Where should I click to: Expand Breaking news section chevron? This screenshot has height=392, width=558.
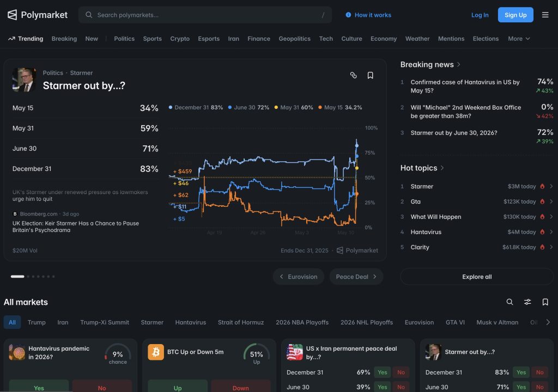[x=459, y=64]
